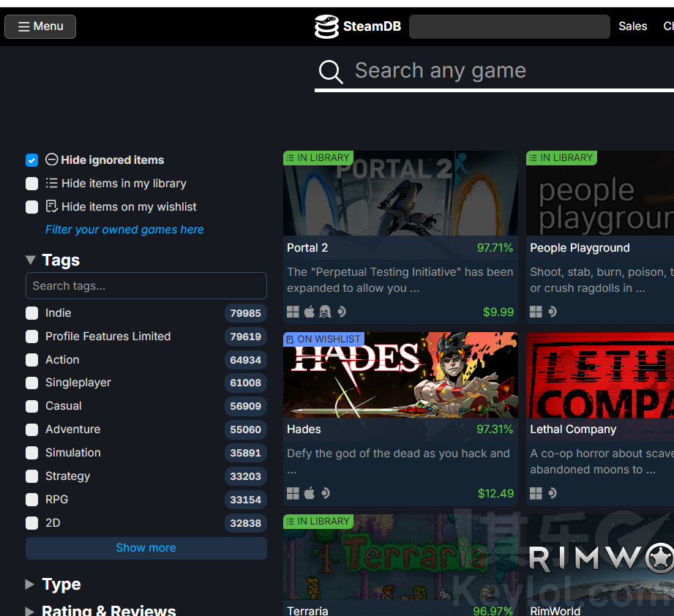The width and height of the screenshot is (674, 616).
Task: Click the Linux penguin icon on Portal 2 card
Action: click(x=325, y=312)
